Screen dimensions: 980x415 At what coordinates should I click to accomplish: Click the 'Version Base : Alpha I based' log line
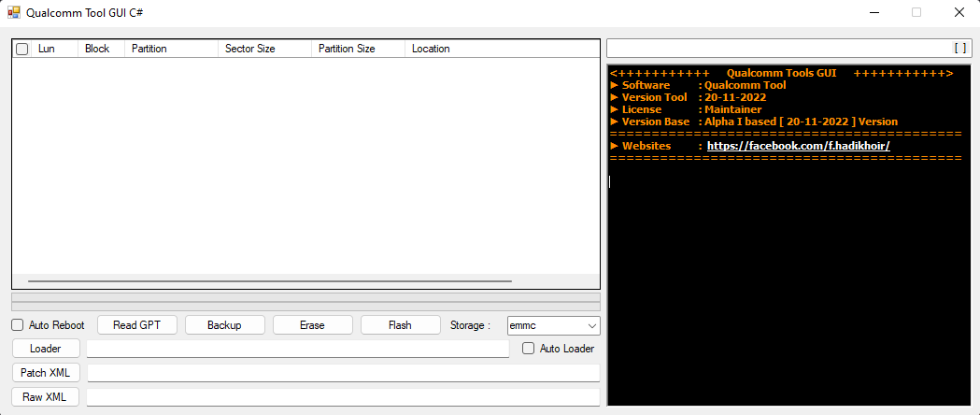click(754, 122)
